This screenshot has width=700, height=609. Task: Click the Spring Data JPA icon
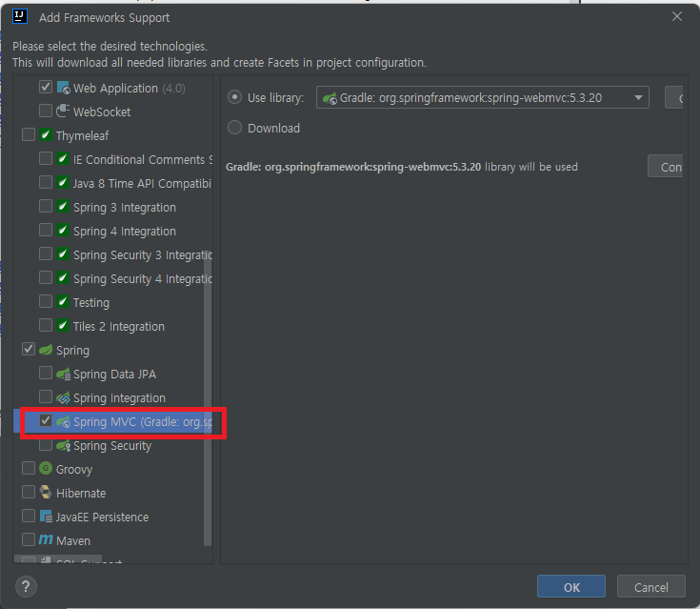(64, 374)
